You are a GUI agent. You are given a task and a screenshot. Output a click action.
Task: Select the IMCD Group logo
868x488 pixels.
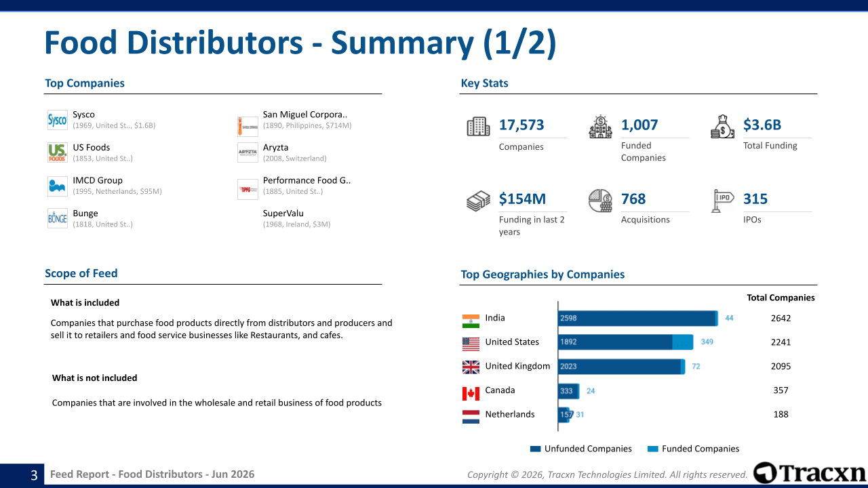(58, 186)
